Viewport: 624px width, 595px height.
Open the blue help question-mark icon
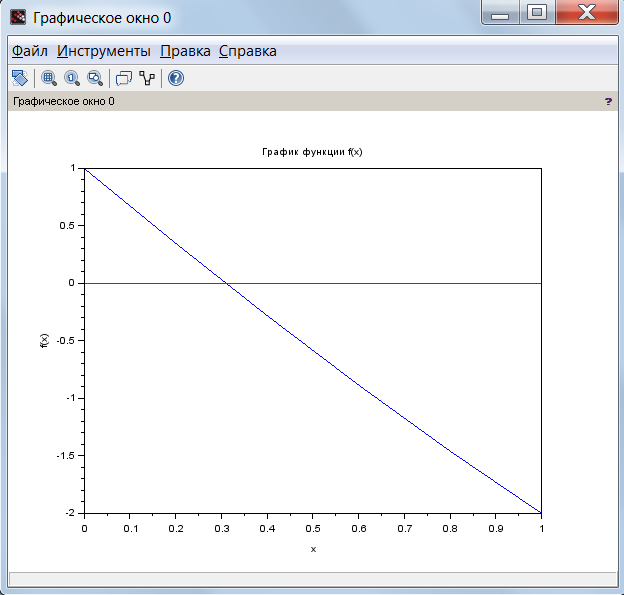click(176, 78)
